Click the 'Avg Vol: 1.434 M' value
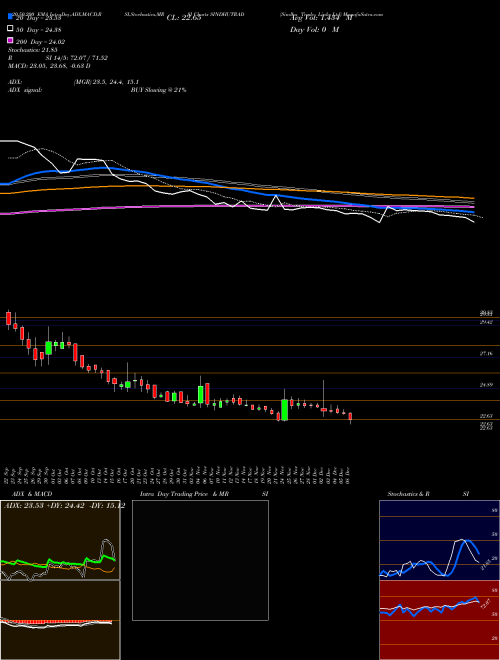The height and width of the screenshot is (660, 500). point(321,18)
